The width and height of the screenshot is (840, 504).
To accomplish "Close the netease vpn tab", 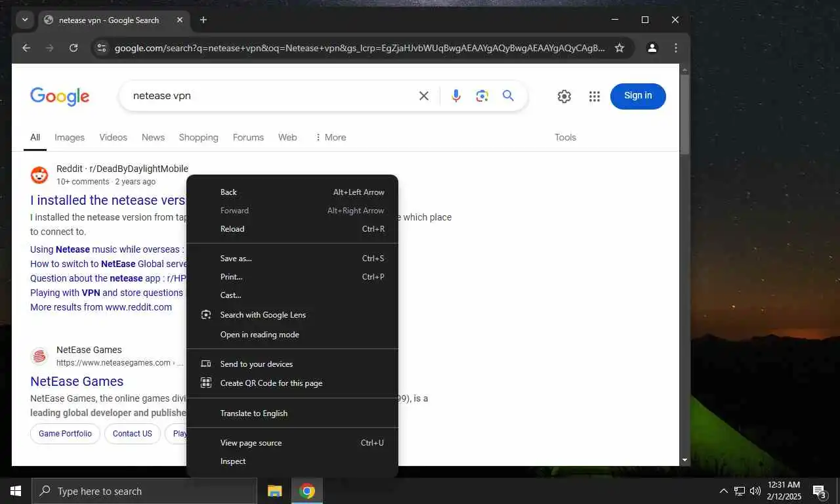I will pyautogui.click(x=180, y=20).
